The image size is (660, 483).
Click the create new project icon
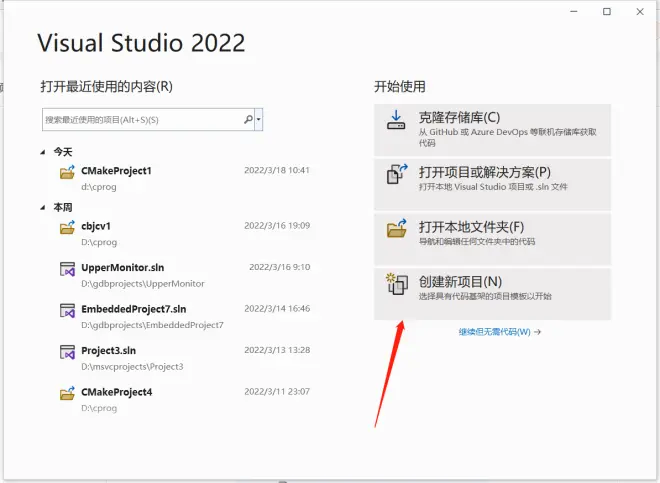pyautogui.click(x=397, y=284)
